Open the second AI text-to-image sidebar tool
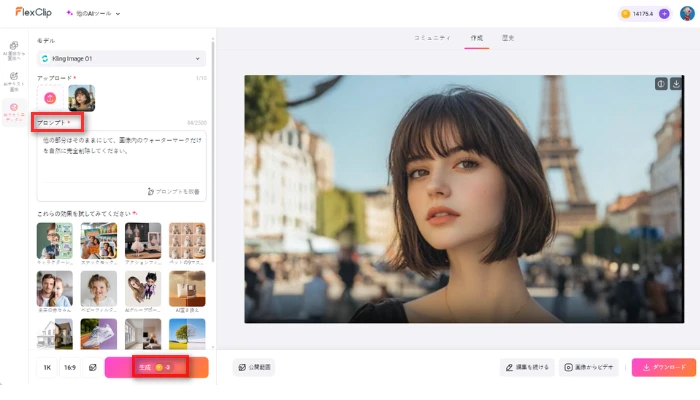Viewport: 700px width, 400px height. 14,78
